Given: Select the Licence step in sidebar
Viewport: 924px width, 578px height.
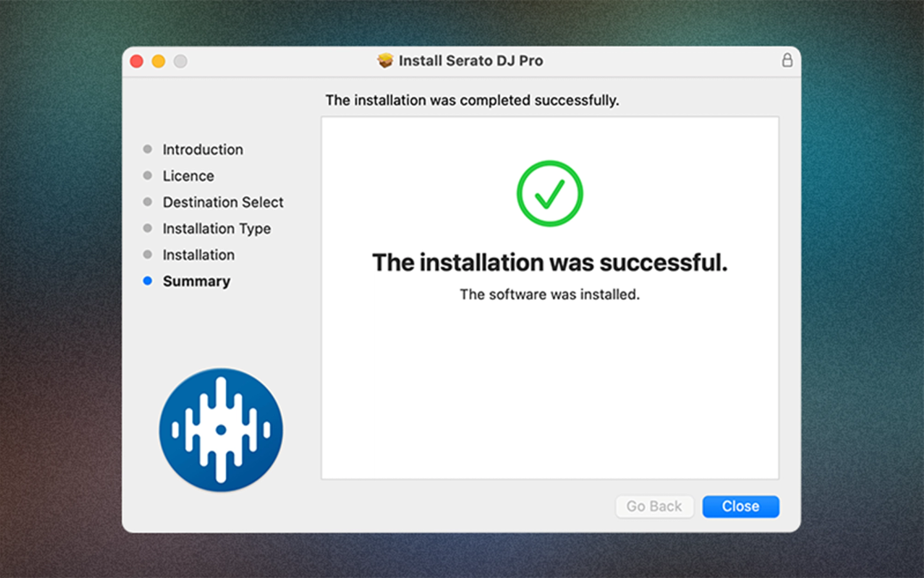Looking at the screenshot, I should click(188, 175).
